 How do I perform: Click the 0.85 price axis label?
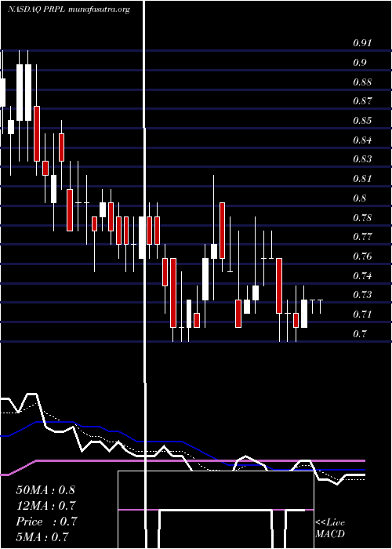(362, 121)
